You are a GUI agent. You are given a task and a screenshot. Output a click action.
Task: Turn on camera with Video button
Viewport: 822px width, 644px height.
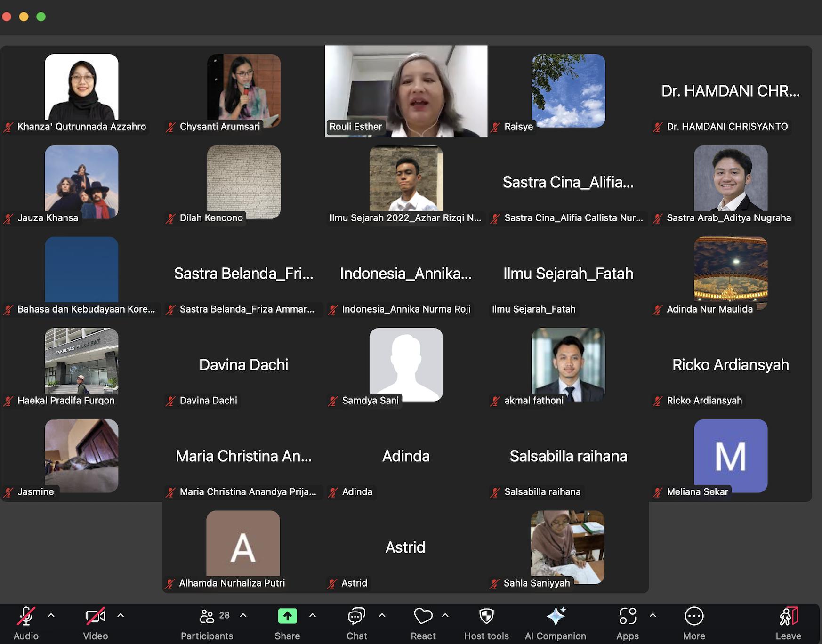[x=95, y=616]
